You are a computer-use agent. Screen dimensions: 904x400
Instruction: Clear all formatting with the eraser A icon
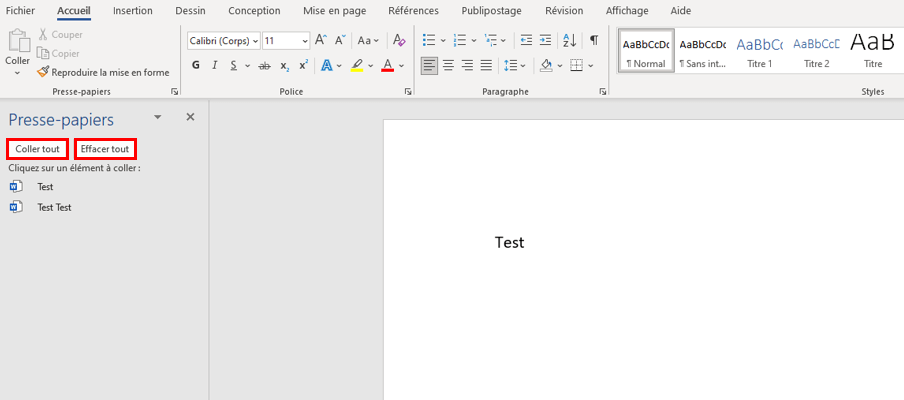point(399,40)
